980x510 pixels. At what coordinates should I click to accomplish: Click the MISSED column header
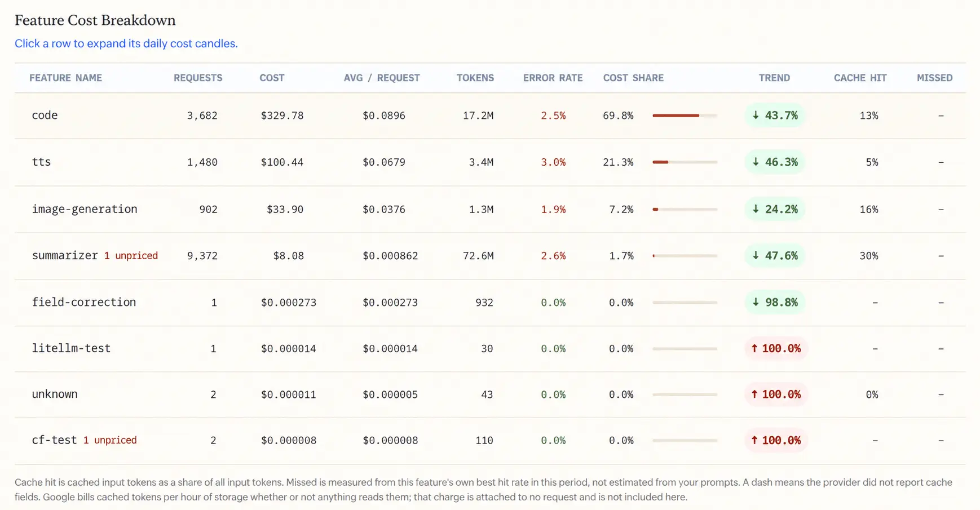click(x=934, y=78)
